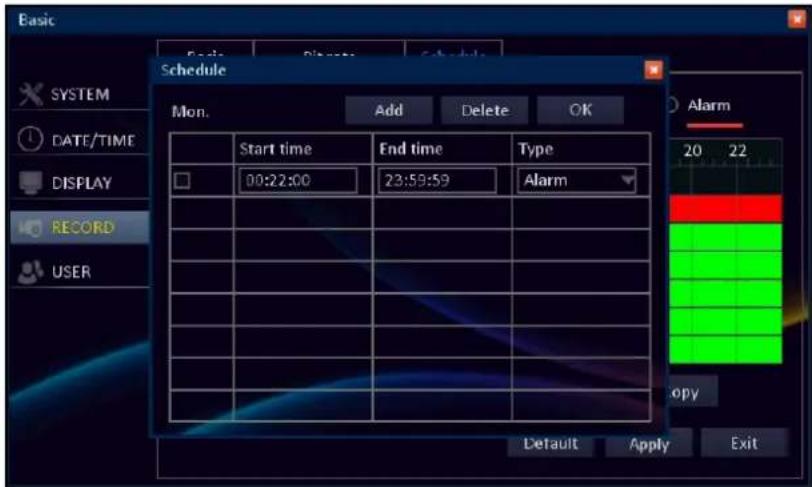Open the SYSTEM wrench icon
The image size is (812, 487).
(31, 94)
